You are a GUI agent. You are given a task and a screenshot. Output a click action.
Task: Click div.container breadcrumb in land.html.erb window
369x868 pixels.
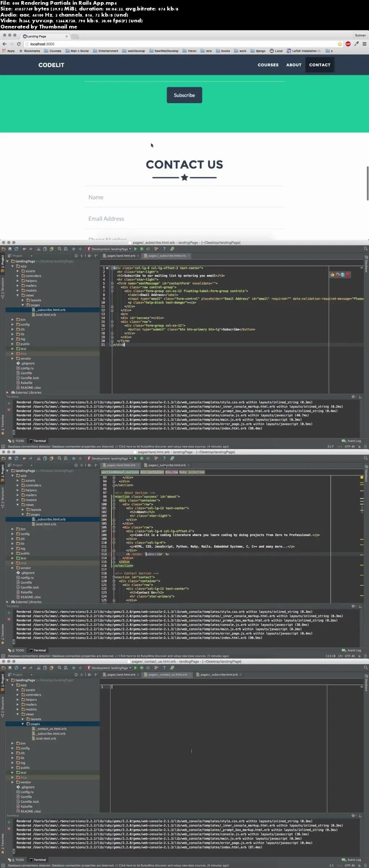click(152, 472)
